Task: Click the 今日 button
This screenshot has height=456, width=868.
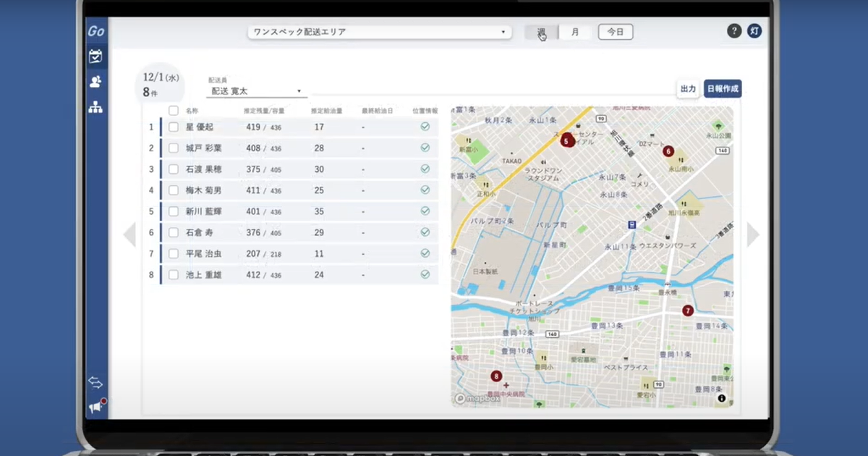Action: point(616,32)
